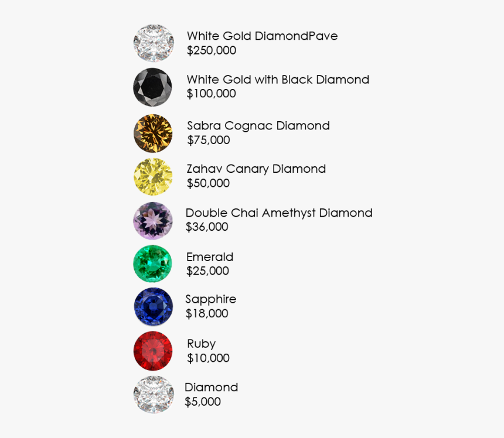The width and height of the screenshot is (504, 438).
Task: Open the White Gold DiamondPave label
Action: (262, 36)
